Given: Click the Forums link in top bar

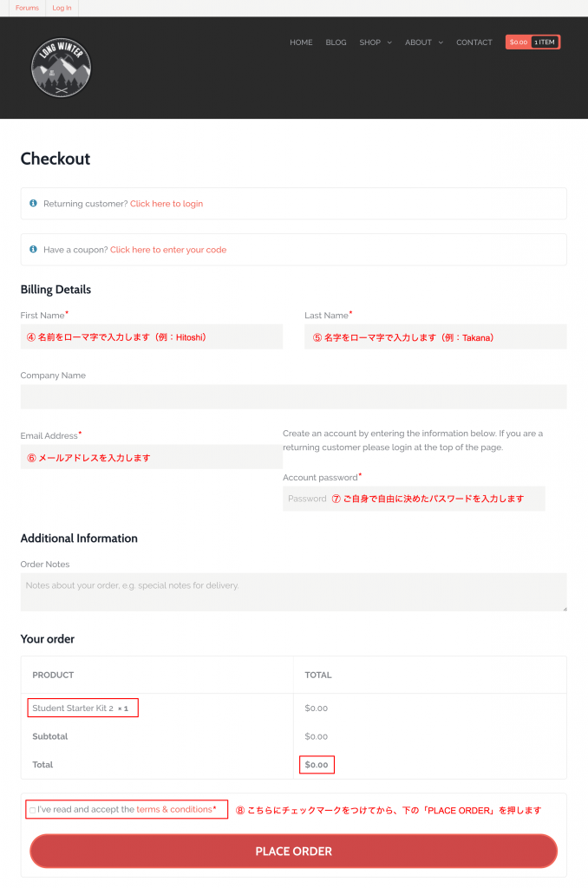Looking at the screenshot, I should [x=27, y=8].
